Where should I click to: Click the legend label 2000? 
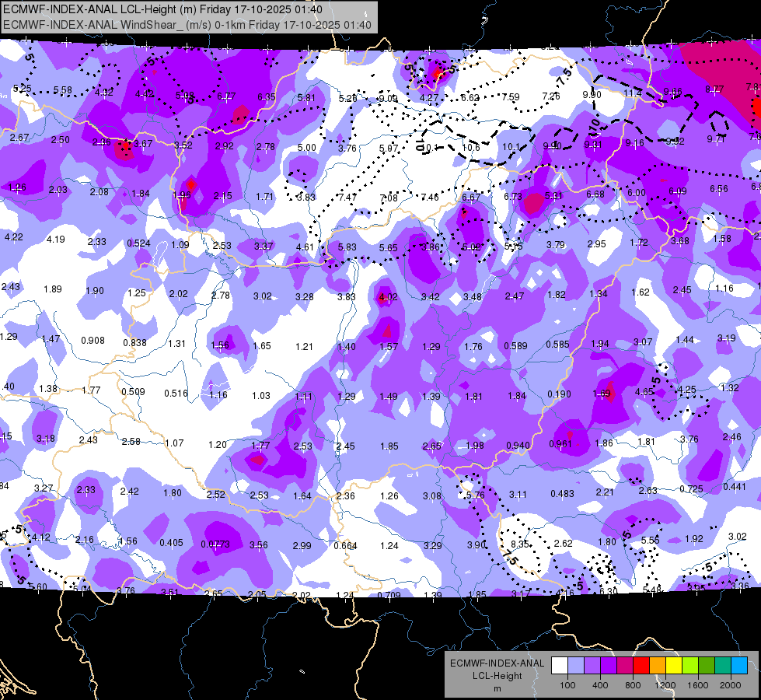[731, 685]
